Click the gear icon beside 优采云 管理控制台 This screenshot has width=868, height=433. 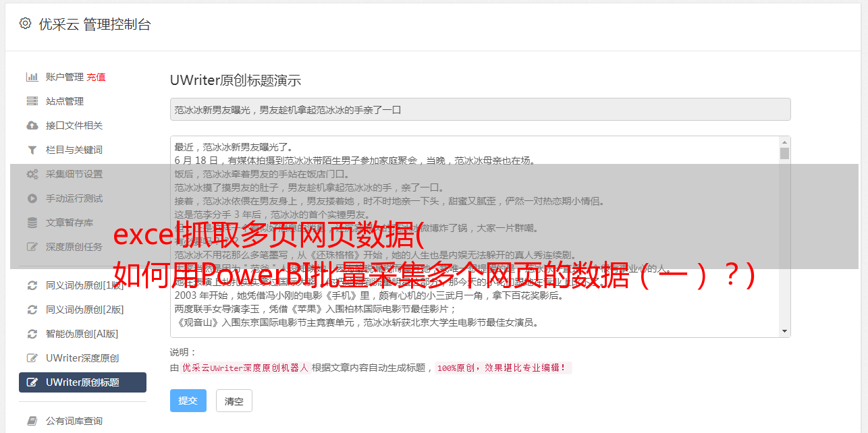point(25,24)
